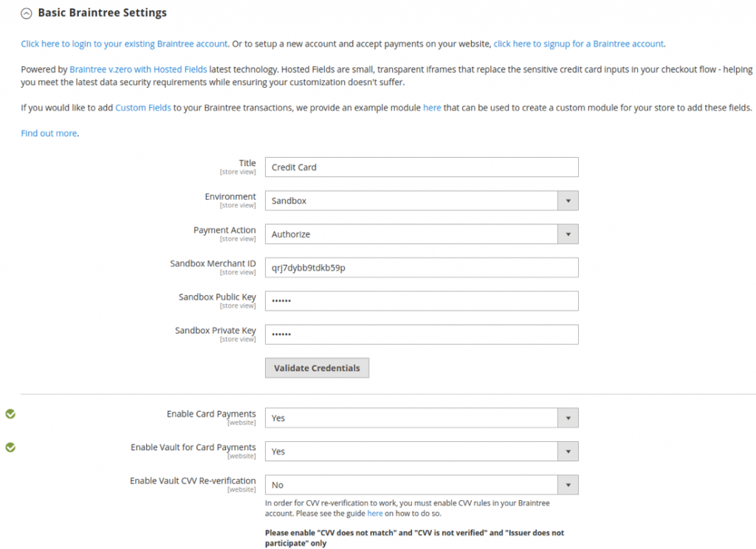Select the Sandbox Merchant ID field
The image size is (756, 549).
[x=421, y=267]
